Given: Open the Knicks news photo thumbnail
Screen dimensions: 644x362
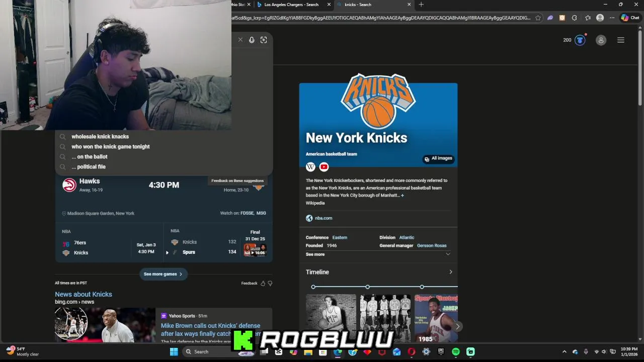Looking at the screenshot, I should pyautogui.click(x=105, y=325).
